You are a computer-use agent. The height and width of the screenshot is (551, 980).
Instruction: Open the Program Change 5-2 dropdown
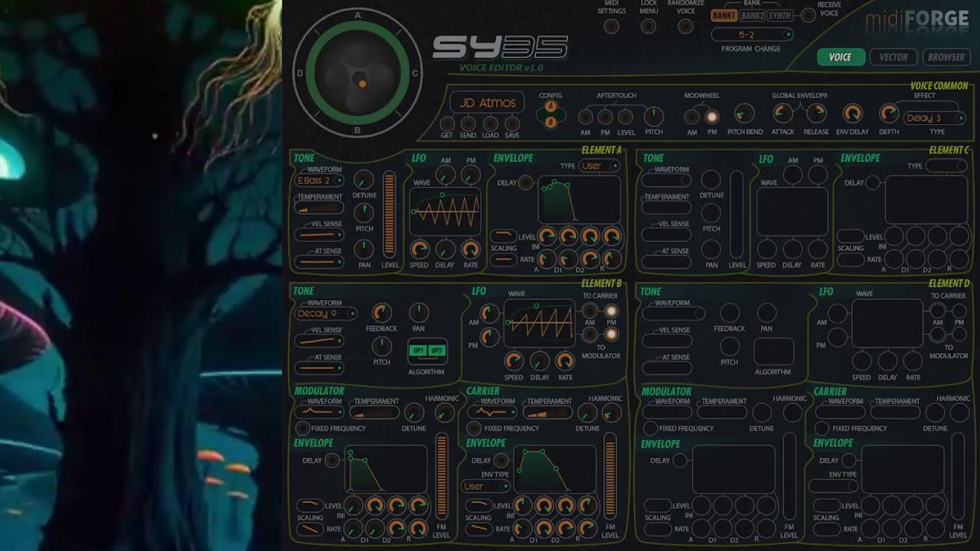click(x=752, y=34)
